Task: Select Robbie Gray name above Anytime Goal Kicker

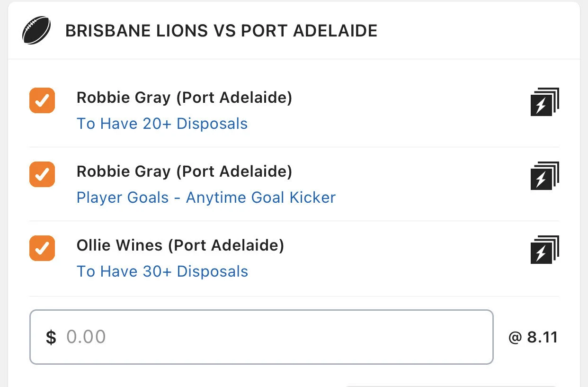Action: pyautogui.click(x=184, y=171)
